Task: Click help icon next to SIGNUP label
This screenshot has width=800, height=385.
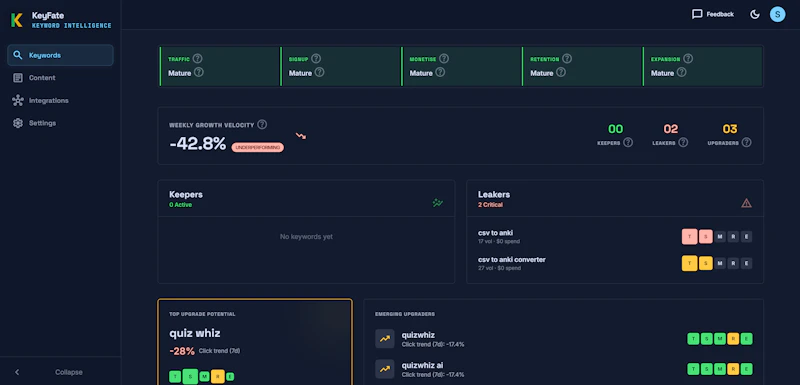Action: [316, 59]
